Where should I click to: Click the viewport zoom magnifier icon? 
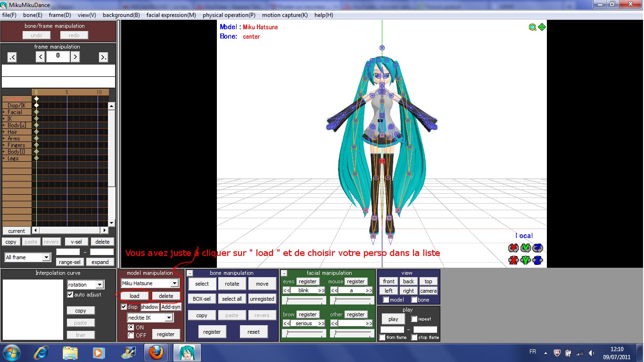tap(532, 27)
